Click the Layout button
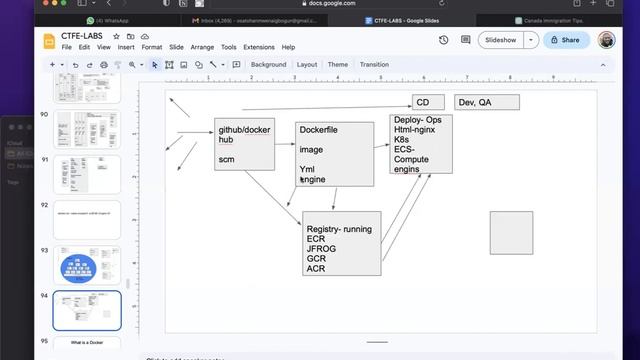Image resolution: width=640 pixels, height=360 pixels. 307,64
